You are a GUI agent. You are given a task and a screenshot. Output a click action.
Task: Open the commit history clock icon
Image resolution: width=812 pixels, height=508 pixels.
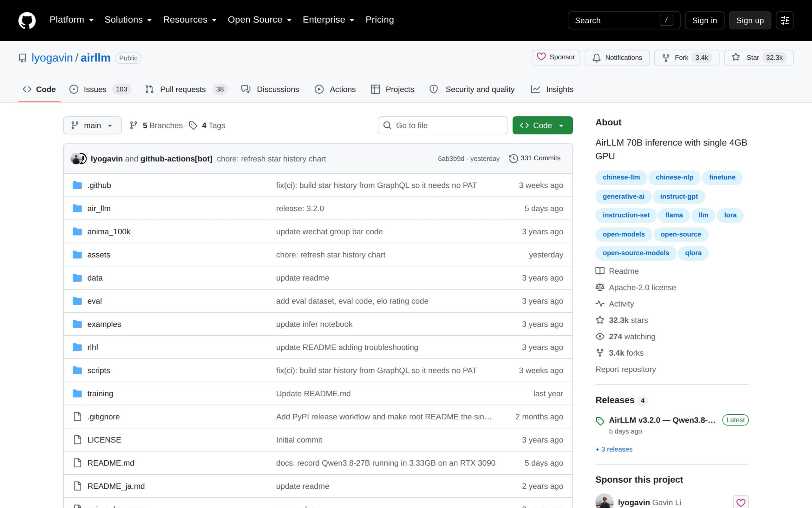[514, 158]
